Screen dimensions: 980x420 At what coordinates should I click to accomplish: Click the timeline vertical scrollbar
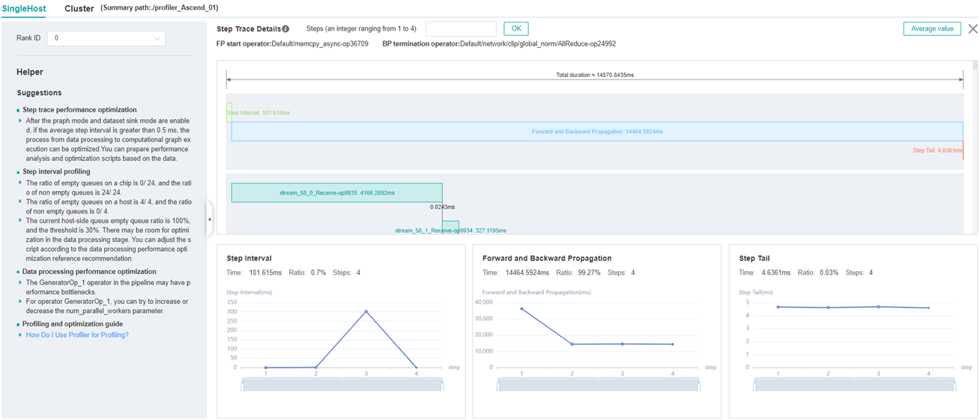(975, 66)
